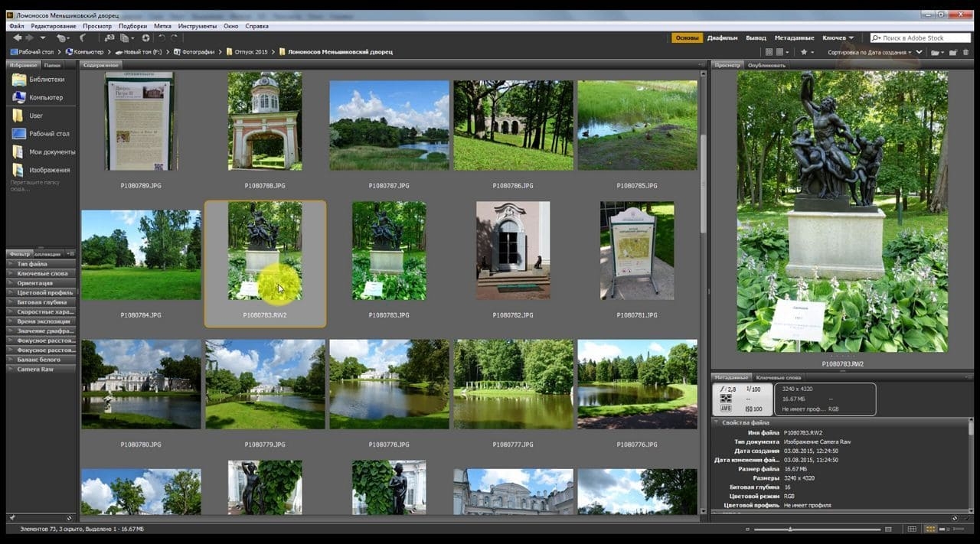Click the boomerang return-to-app icon

[x=83, y=37]
